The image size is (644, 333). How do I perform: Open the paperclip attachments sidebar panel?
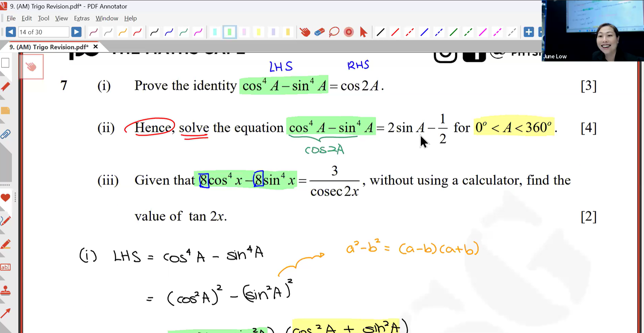[5, 134]
